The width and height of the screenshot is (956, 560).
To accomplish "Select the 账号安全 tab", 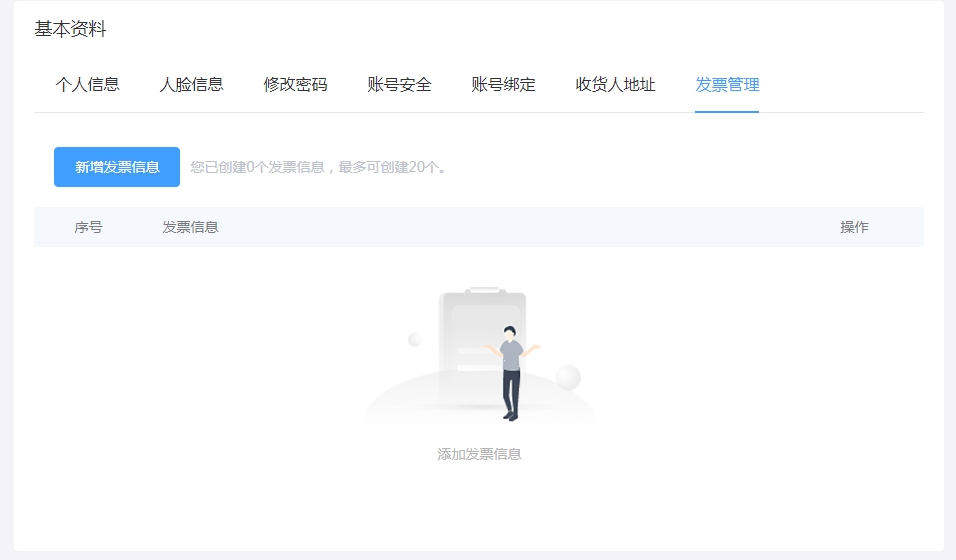I will [x=399, y=84].
